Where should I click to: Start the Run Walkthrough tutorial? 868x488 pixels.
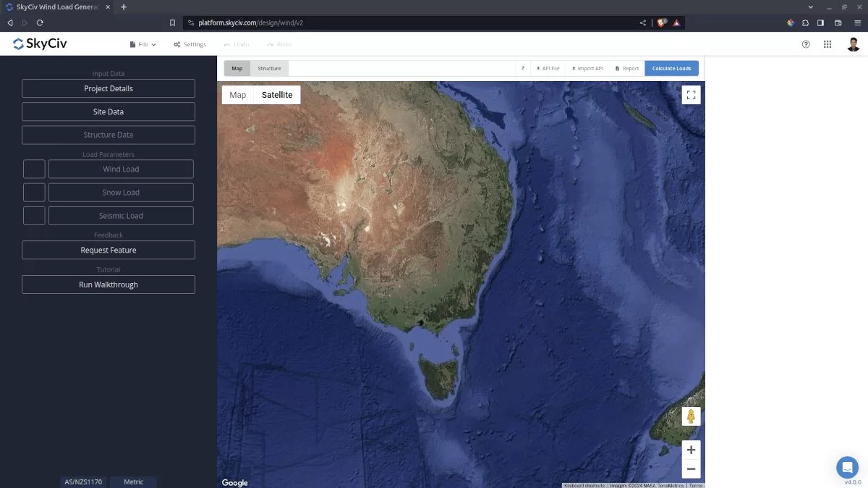click(108, 284)
